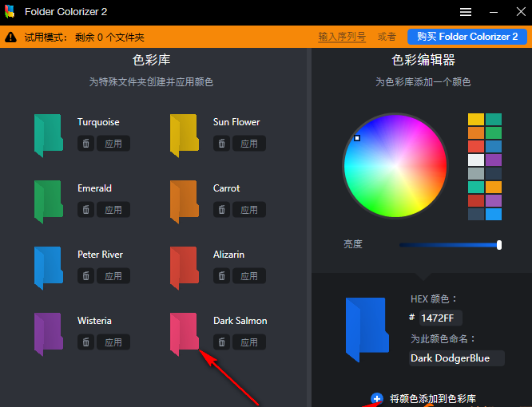The height and width of the screenshot is (407, 532).
Task: Click the color name field Dark DodgerBlue
Action: [x=457, y=358]
